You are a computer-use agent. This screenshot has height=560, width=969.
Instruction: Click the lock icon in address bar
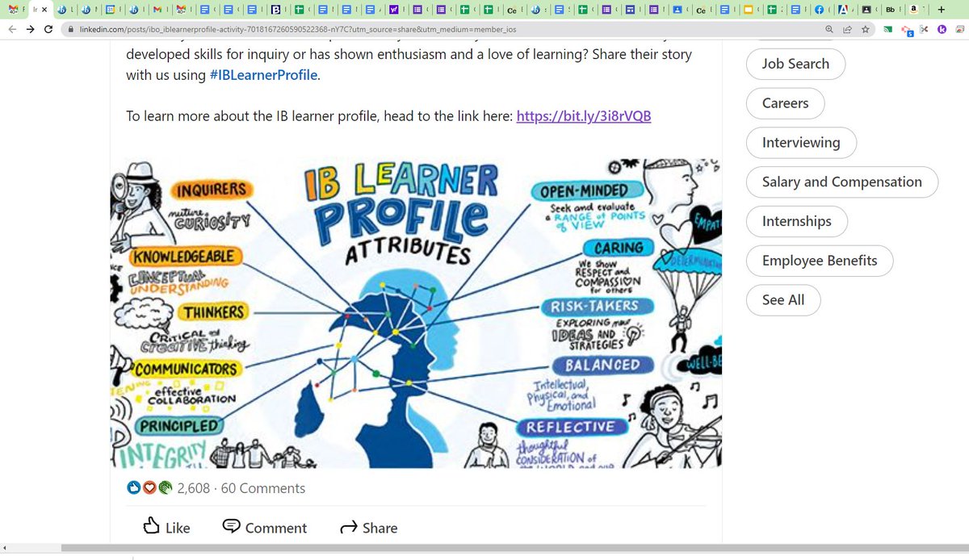[71, 28]
